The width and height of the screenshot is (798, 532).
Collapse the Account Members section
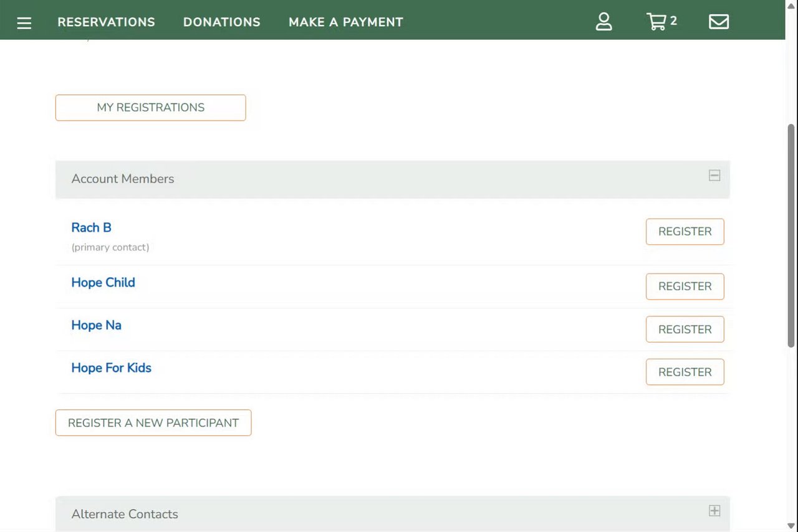714,176
